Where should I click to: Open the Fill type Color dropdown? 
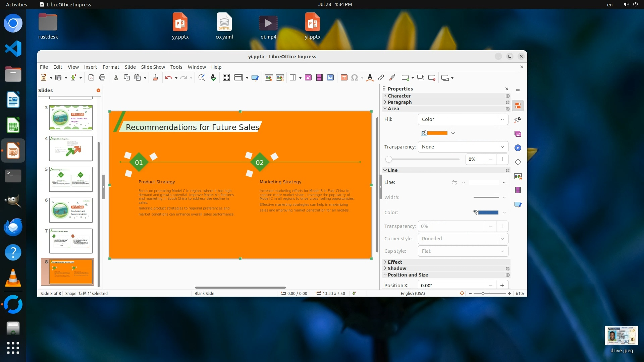463,119
